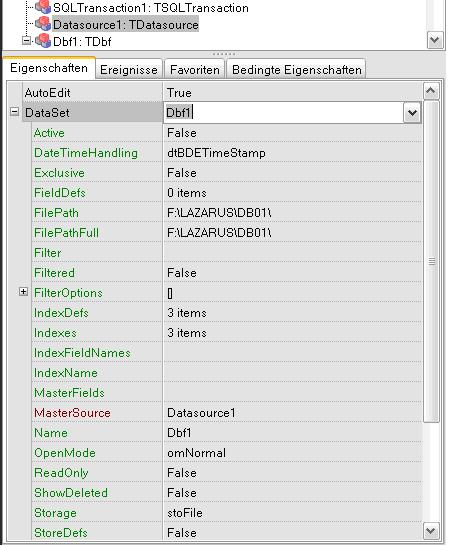Image resolution: width=452 pixels, height=545 pixels.
Task: Toggle the Active property value False
Action: pos(292,133)
